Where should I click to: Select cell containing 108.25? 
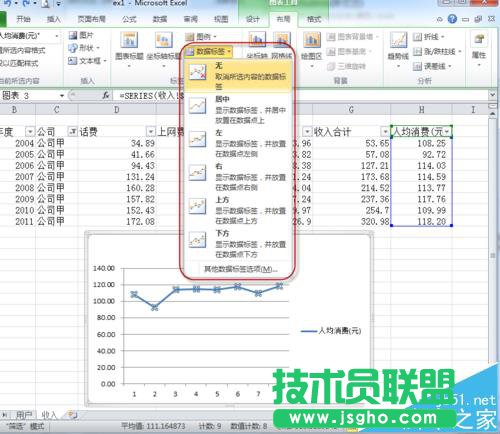pyautogui.click(x=421, y=143)
